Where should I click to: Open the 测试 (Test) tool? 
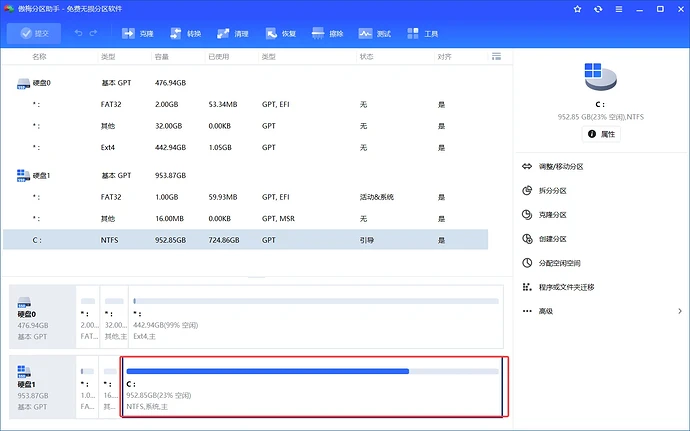pos(375,33)
